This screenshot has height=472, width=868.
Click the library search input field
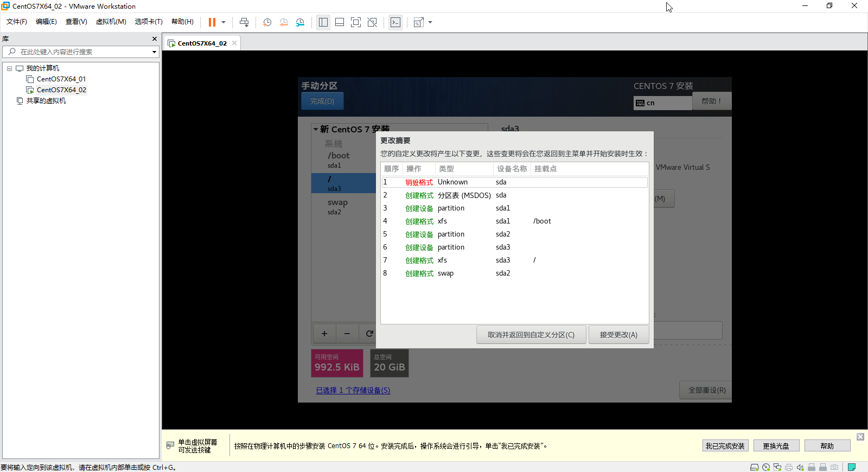80,52
